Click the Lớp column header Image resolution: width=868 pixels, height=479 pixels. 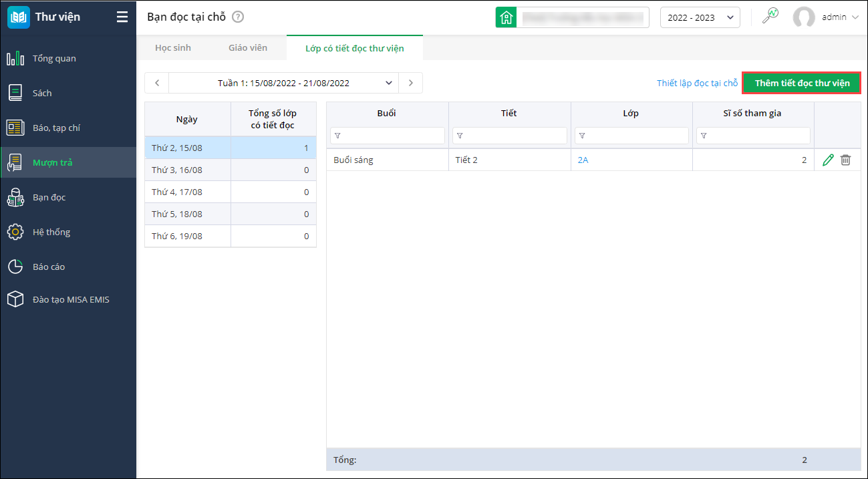tap(631, 113)
